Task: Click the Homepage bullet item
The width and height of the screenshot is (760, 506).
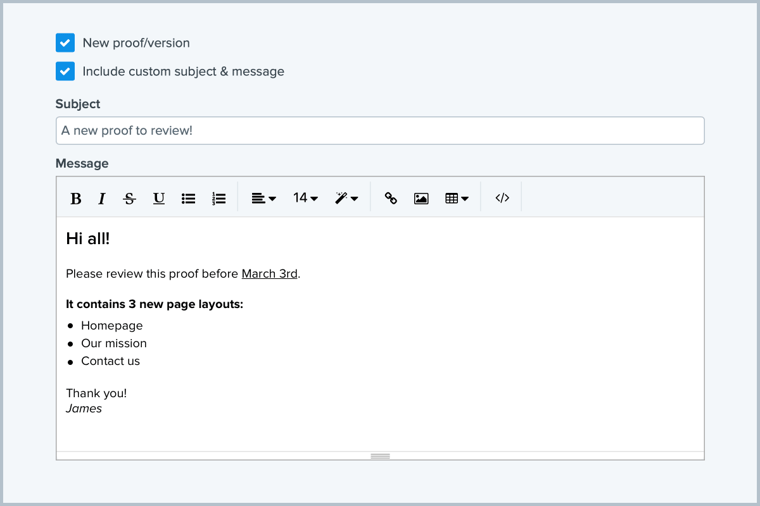Action: [x=111, y=325]
